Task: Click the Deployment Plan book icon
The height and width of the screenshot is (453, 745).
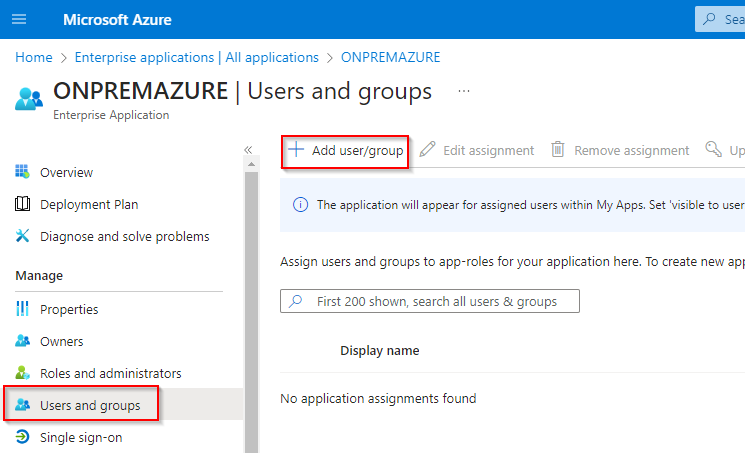Action: [22, 204]
